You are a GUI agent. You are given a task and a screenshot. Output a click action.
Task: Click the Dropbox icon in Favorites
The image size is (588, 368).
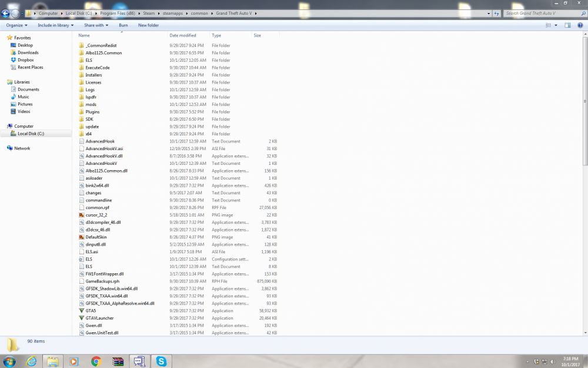pos(14,59)
